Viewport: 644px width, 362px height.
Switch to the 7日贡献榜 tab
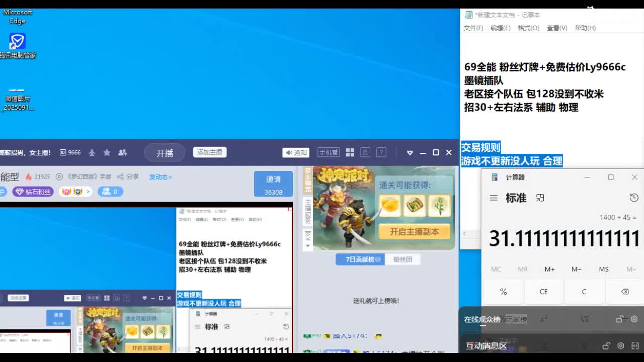pos(361,259)
